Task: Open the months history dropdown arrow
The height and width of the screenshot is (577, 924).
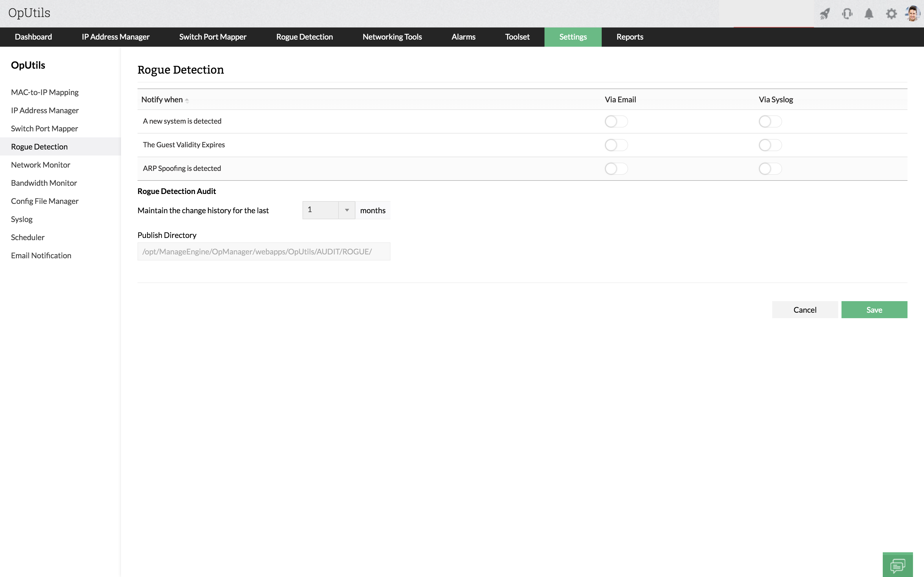Action: tap(347, 210)
